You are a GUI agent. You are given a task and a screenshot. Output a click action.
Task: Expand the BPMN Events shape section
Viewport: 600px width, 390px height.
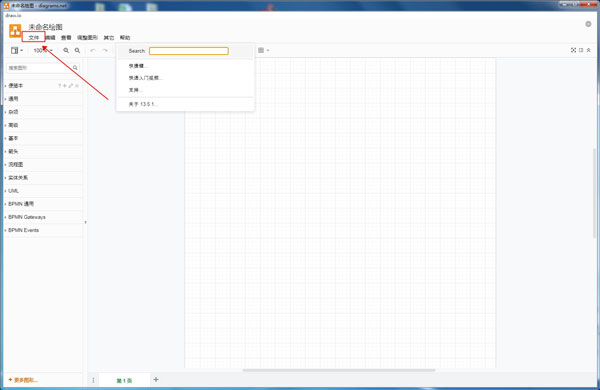(x=43, y=230)
